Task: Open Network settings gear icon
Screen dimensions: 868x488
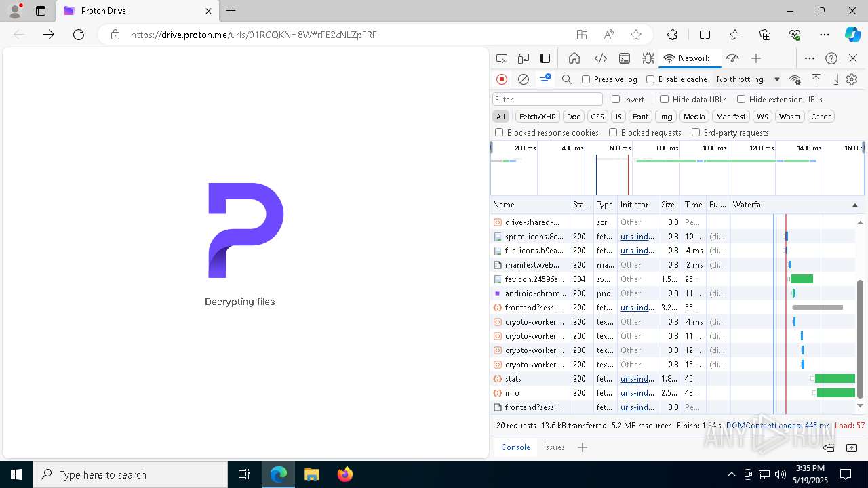Action: [852, 79]
